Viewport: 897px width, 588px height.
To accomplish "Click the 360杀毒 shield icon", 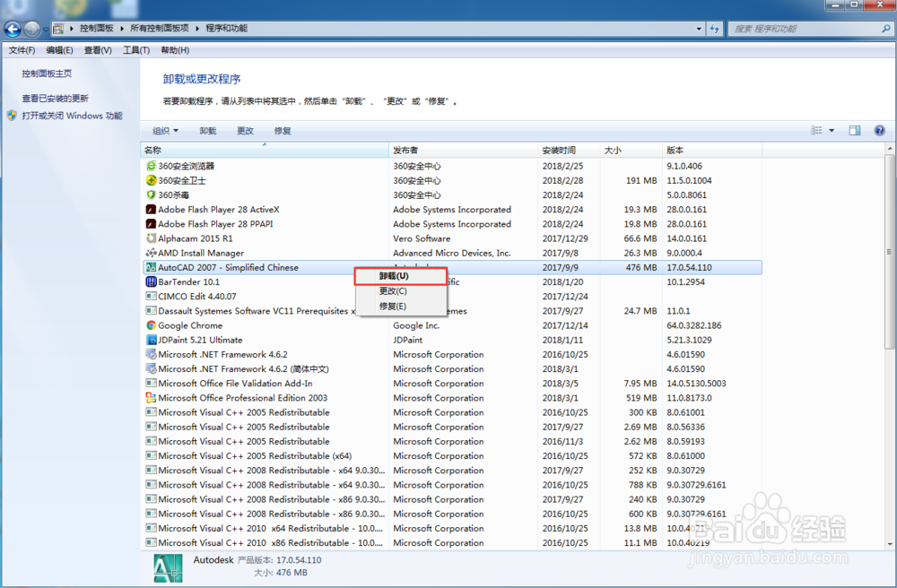I will 151,195.
